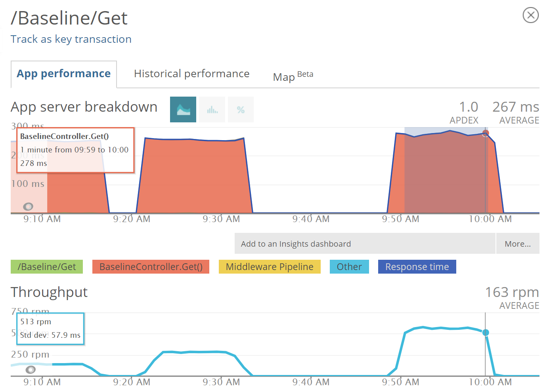Toggle the Response time legend item
Image resolution: width=549 pixels, height=392 pixels.
pyautogui.click(x=417, y=267)
